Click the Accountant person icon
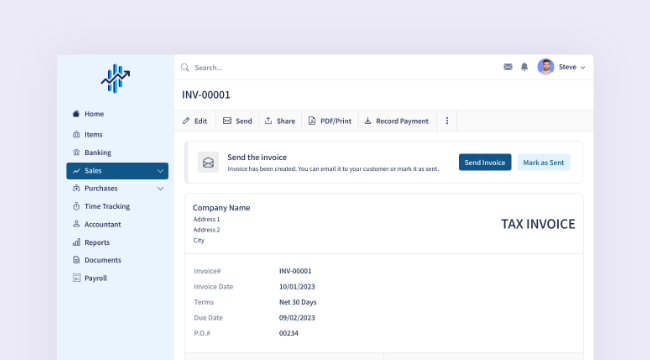This screenshot has height=360, width=650. tap(76, 224)
